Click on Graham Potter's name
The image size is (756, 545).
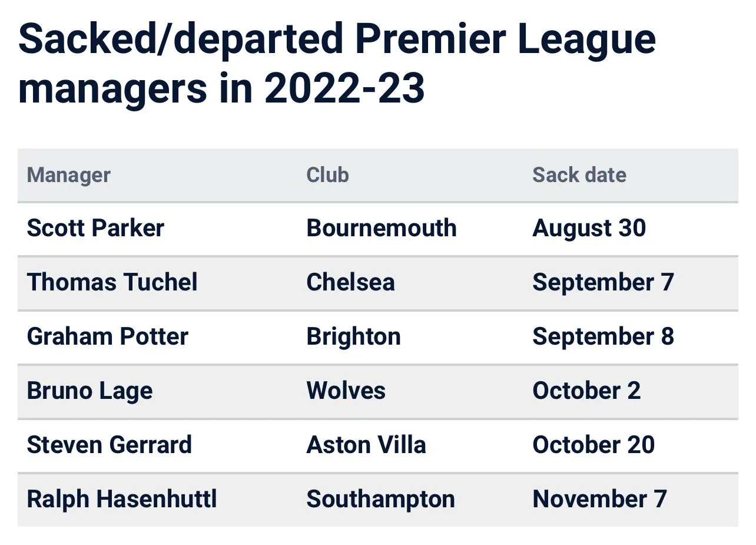[107, 336]
